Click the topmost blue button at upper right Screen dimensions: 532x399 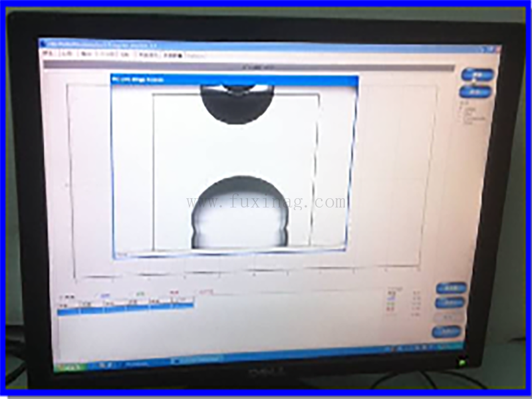click(x=477, y=74)
